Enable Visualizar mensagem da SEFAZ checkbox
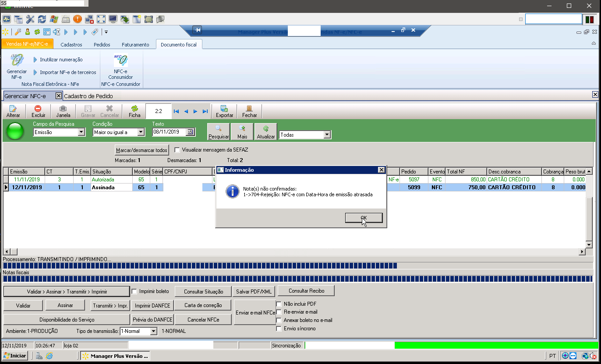 pyautogui.click(x=177, y=150)
